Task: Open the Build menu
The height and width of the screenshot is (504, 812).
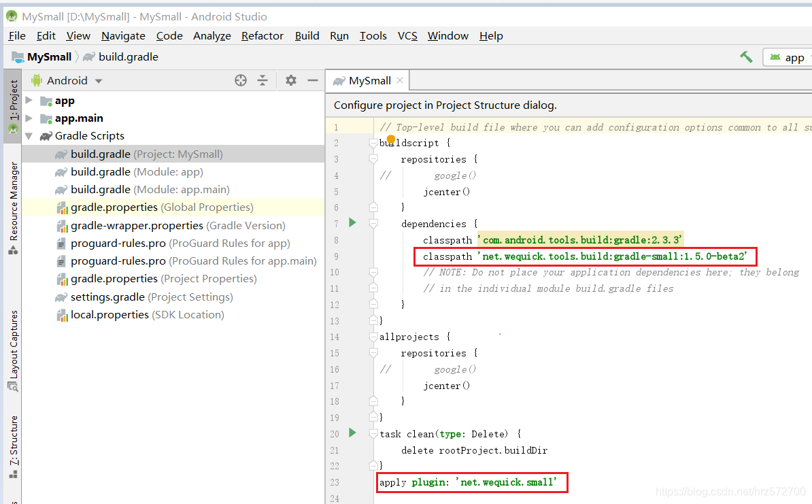Action: pyautogui.click(x=307, y=36)
